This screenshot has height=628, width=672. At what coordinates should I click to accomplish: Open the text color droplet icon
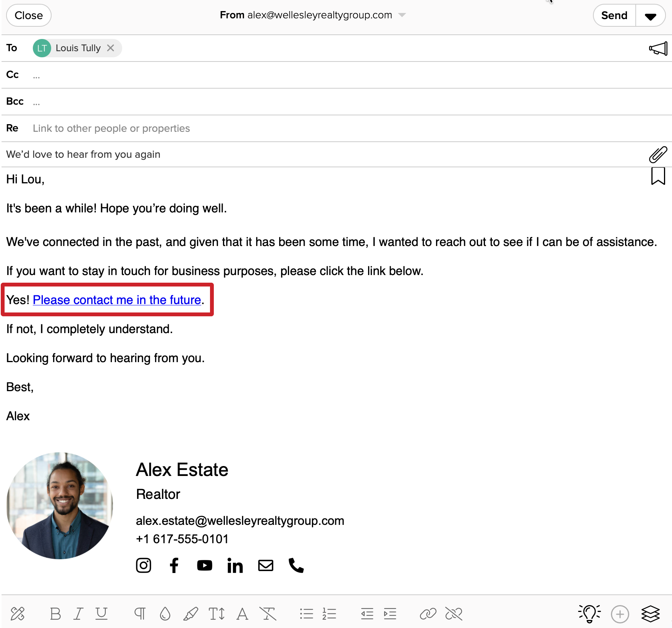click(165, 614)
